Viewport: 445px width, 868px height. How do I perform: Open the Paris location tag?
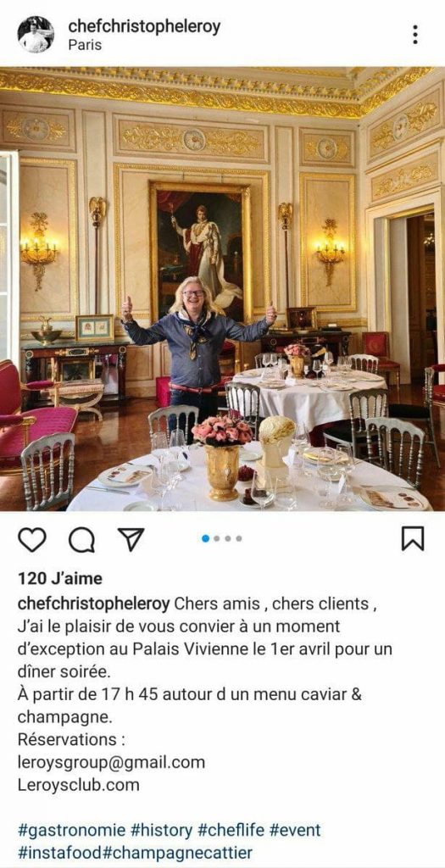tap(85, 46)
